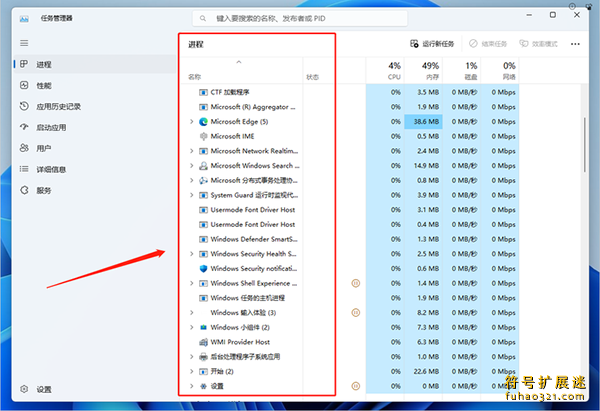600x411 pixels.
Task: Sort by the 磁盘 column header
Action: tap(461, 71)
